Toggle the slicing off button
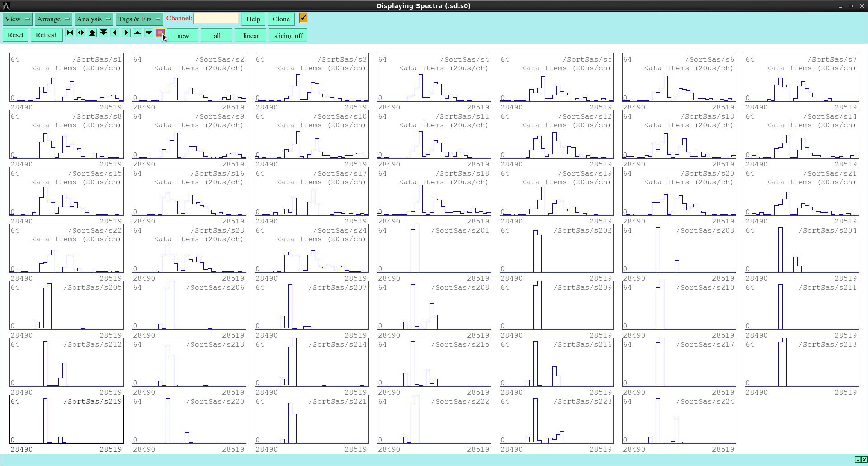The width and height of the screenshot is (868, 466). tap(288, 35)
